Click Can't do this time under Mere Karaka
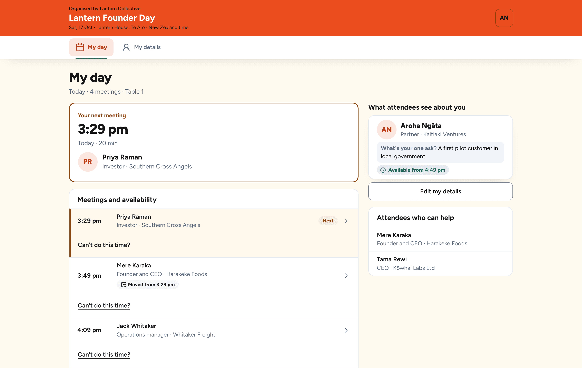 104,305
